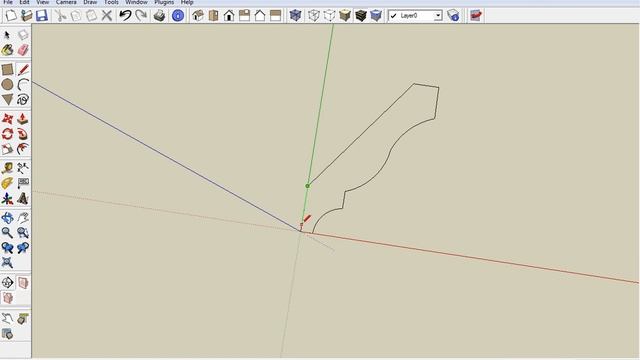Select the Select arrow tool
The width and height of the screenshot is (640, 360).
[7, 35]
